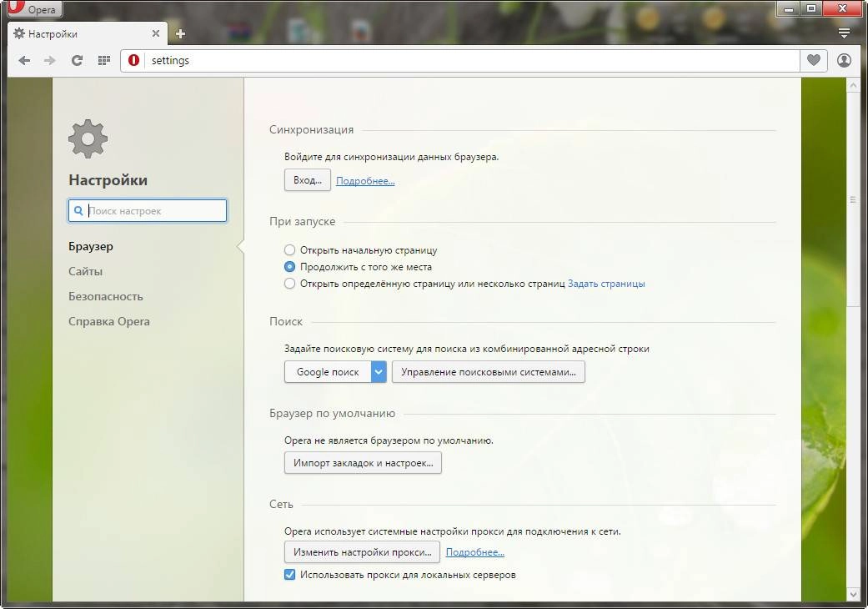Screen dimensions: 868x609
Task: Click the Браузер по умолчанию heading
Action: pyautogui.click(x=332, y=413)
